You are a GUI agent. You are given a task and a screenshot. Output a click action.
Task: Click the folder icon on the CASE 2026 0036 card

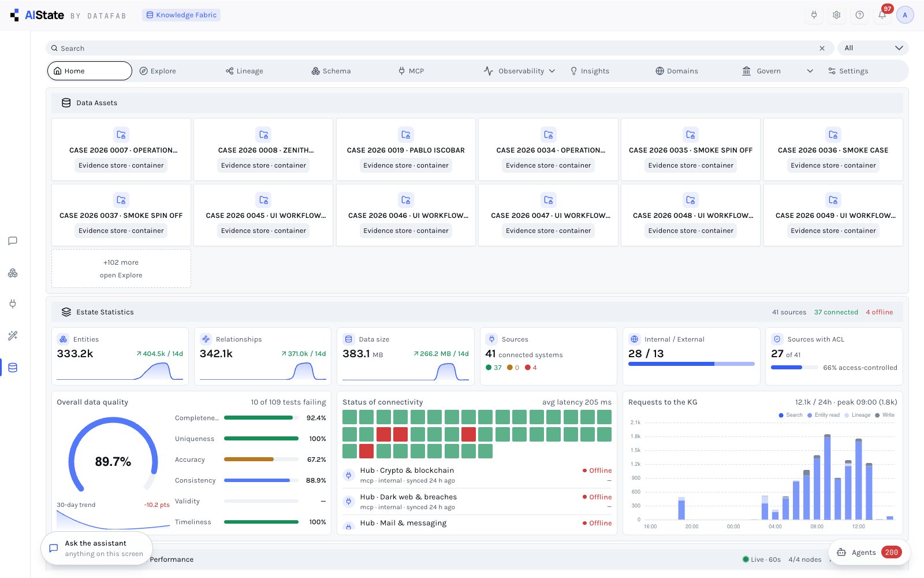(833, 135)
